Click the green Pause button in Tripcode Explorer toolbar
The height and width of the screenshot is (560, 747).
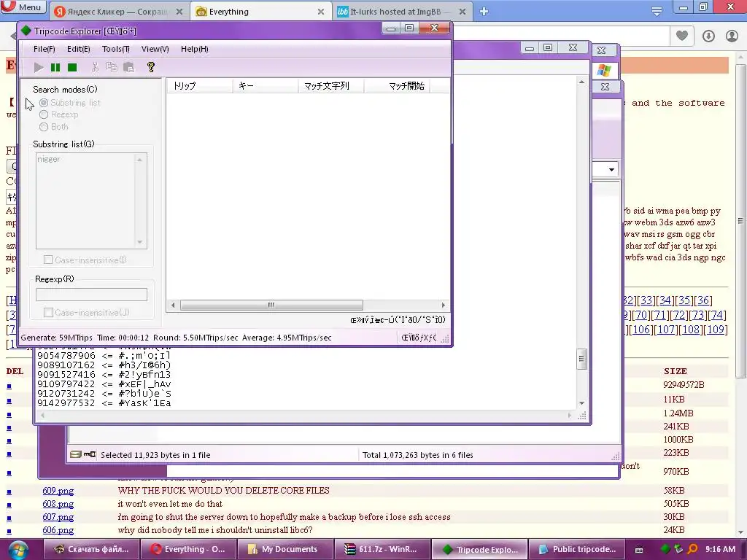click(55, 68)
